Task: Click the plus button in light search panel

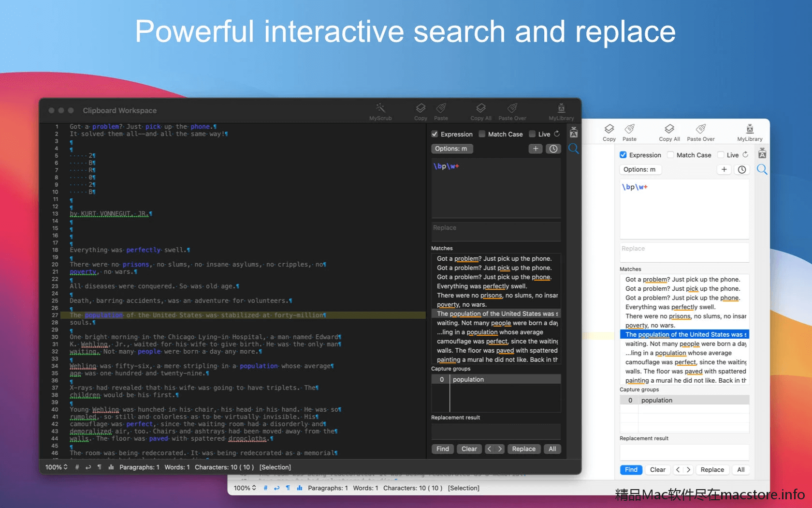Action: (724, 169)
